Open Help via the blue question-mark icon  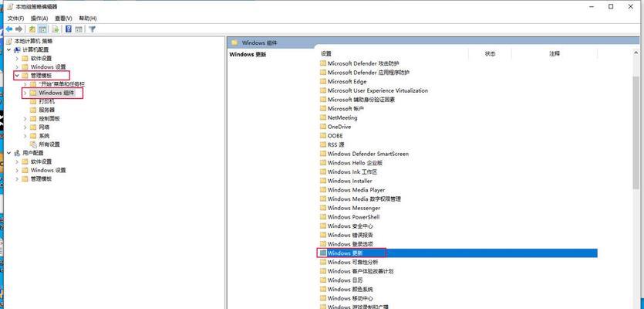pos(68,29)
